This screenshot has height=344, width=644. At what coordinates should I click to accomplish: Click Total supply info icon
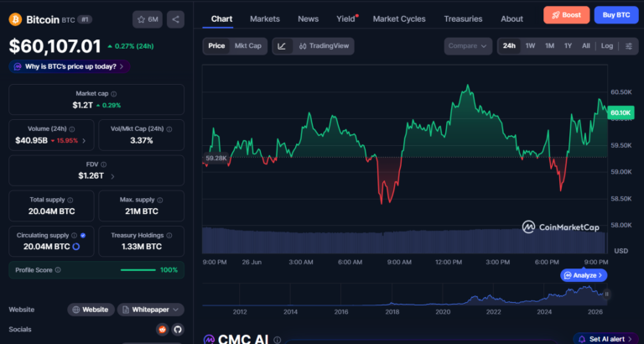point(70,201)
